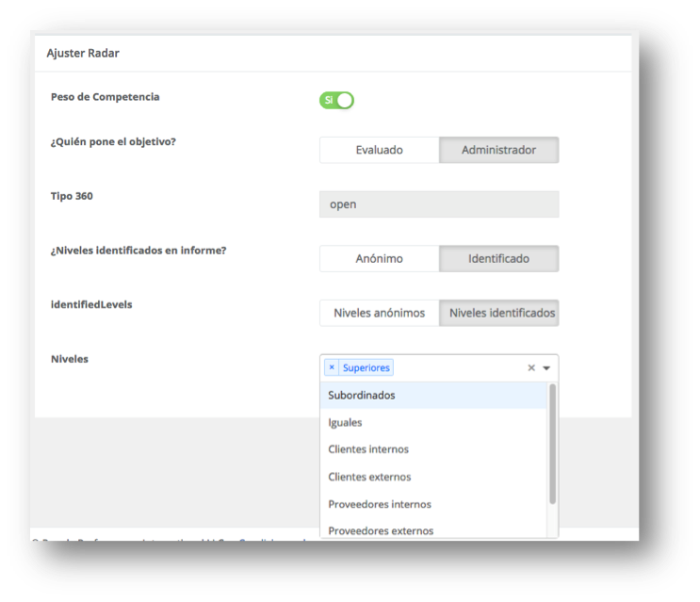The height and width of the screenshot is (602, 700).
Task: Clear all selected Niveles with the X icon
Action: (531, 367)
